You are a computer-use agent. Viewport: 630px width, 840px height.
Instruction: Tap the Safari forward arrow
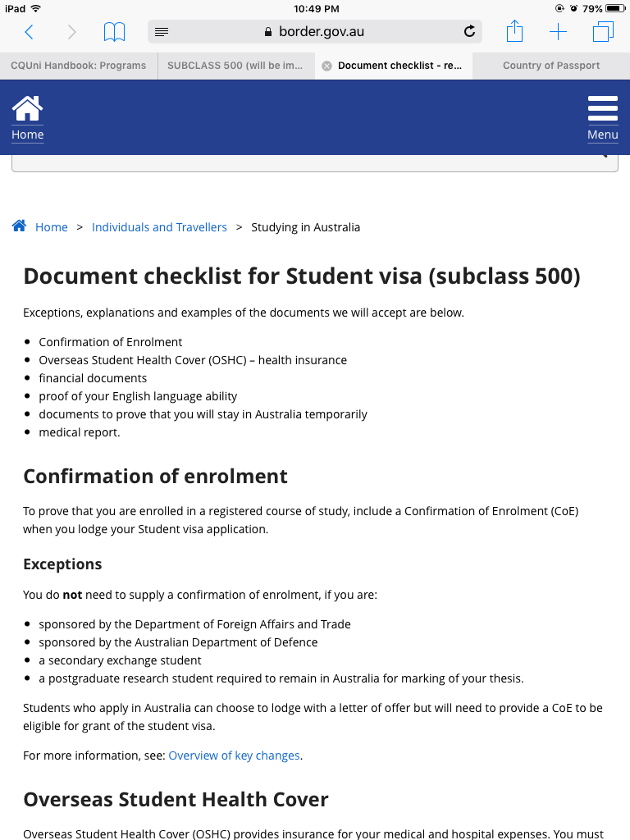[71, 32]
